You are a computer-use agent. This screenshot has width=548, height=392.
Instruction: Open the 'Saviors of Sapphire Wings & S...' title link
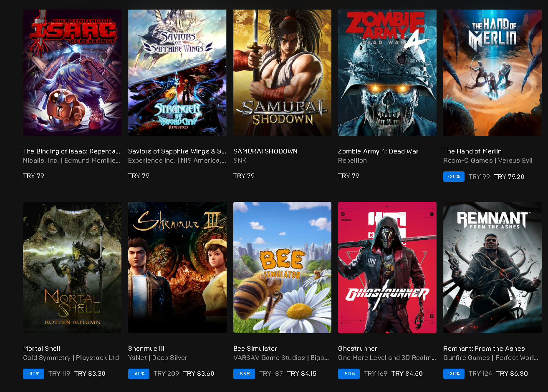click(x=177, y=151)
